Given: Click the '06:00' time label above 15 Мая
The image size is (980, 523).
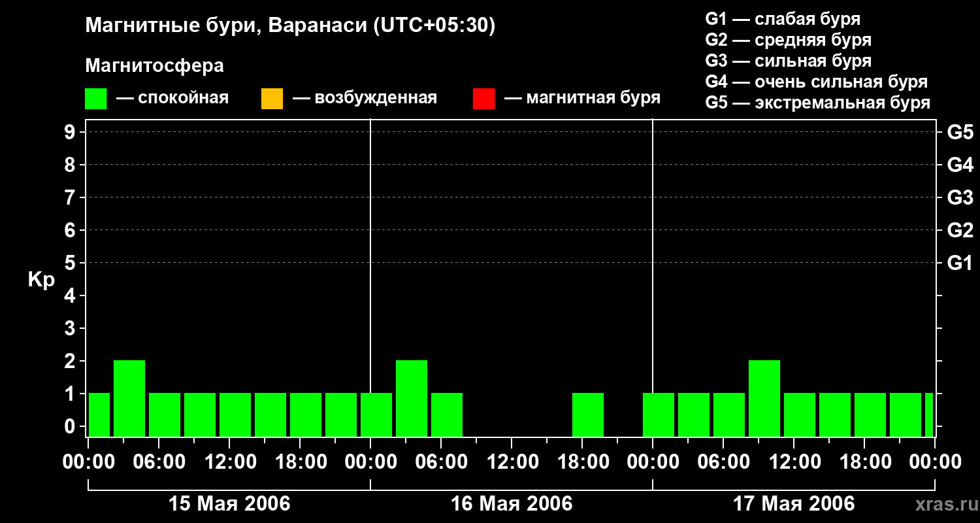Looking at the screenshot, I should coord(159,462).
